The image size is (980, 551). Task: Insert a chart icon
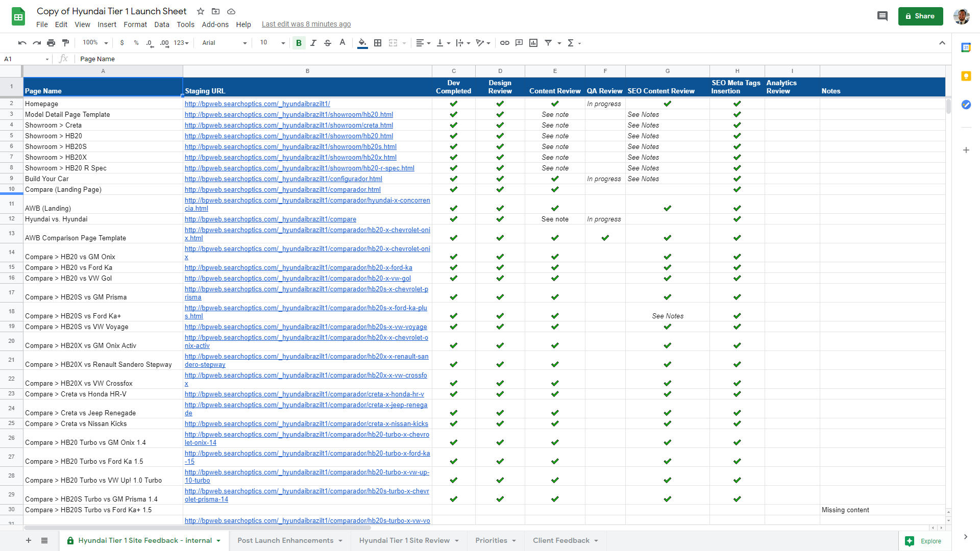[533, 43]
